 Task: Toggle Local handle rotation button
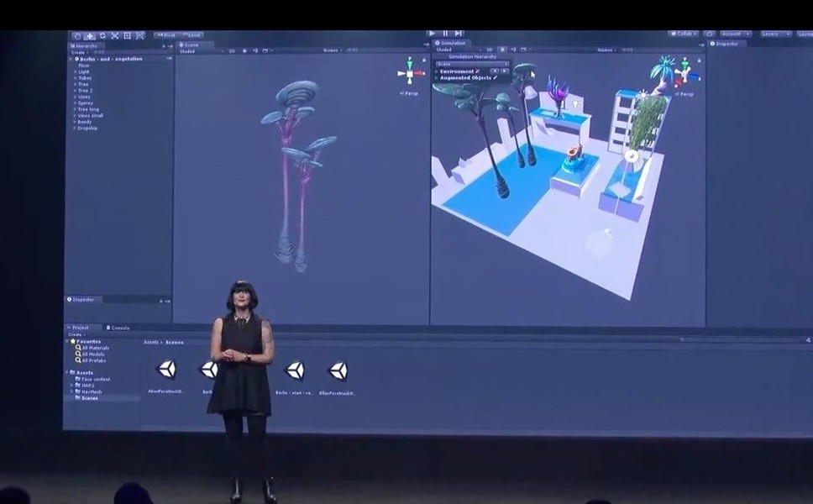coord(191,35)
